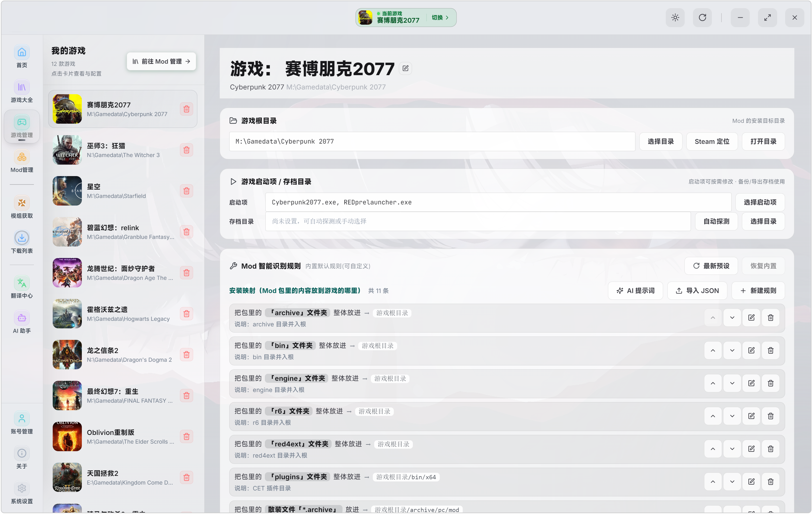The height and width of the screenshot is (514, 812).
Task: Click 选择目录 for game root directory
Action: 661,141
